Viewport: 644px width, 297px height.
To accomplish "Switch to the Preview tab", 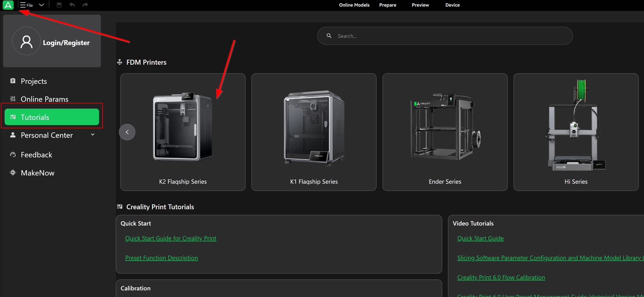I will click(x=420, y=5).
